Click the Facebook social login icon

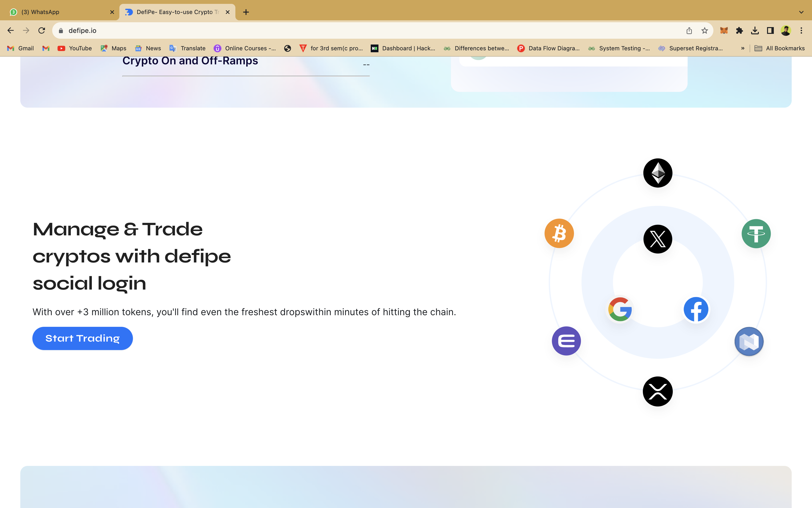(x=696, y=309)
